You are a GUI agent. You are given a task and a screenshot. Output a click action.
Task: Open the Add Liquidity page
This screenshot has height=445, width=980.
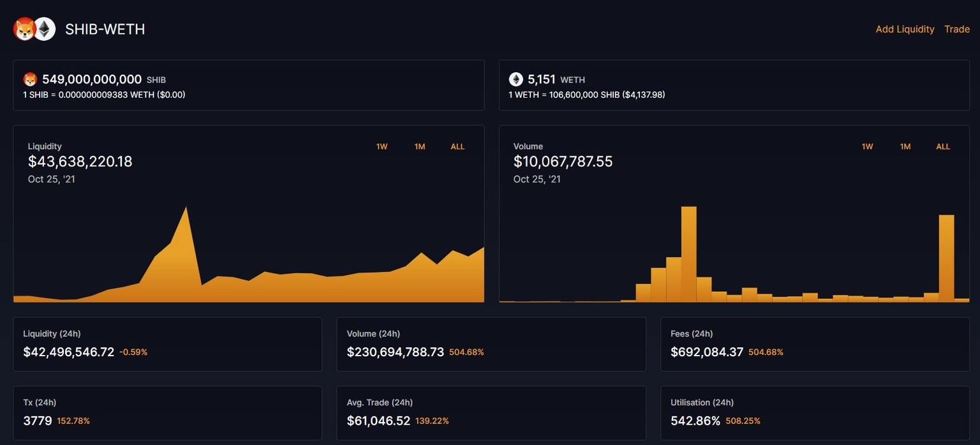tap(905, 29)
